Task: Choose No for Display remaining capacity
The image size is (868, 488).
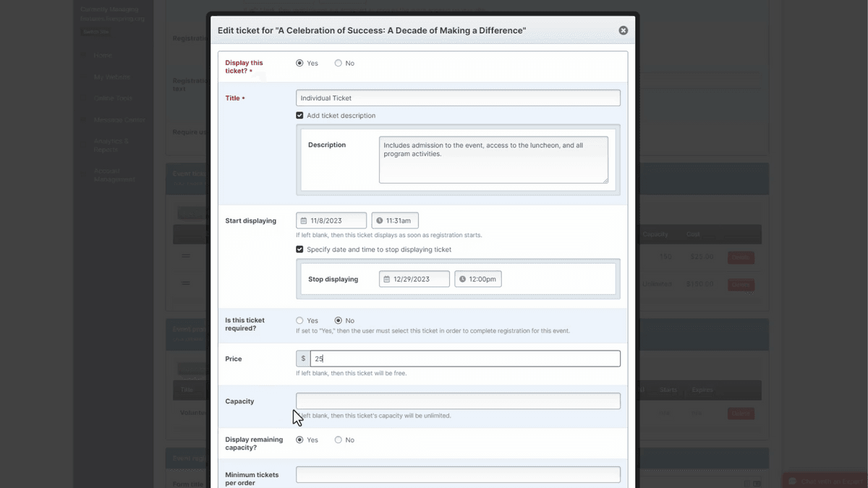Action: (x=338, y=440)
